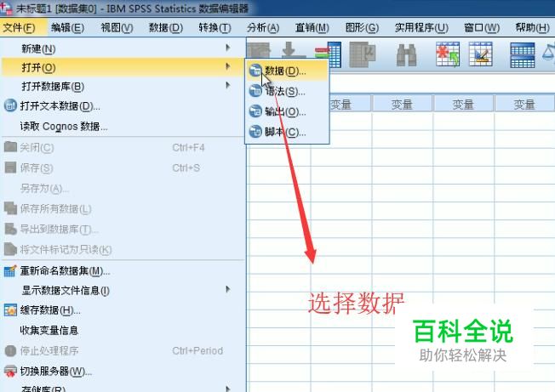Viewport: 555px width, 392px height.
Task: Select the rightmost 变量 column header
Action: [x=524, y=105]
